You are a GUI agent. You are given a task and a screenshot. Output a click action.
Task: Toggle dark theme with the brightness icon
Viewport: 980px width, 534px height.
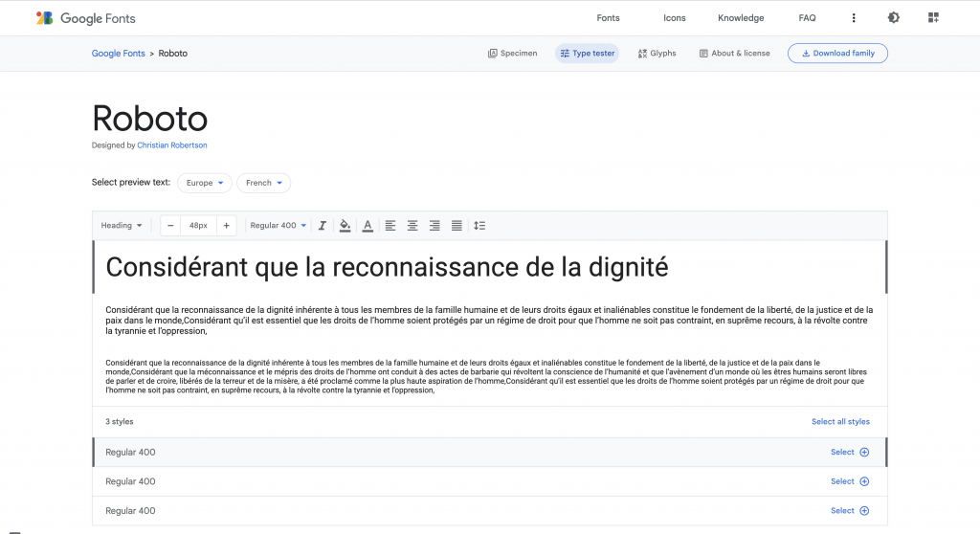pos(894,17)
